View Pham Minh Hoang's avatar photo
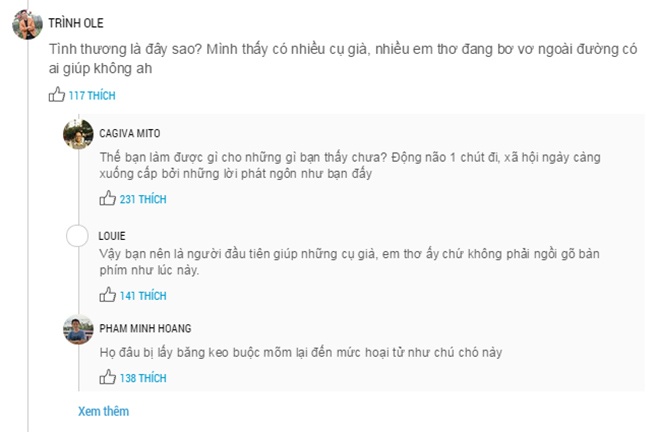 [x=78, y=330]
